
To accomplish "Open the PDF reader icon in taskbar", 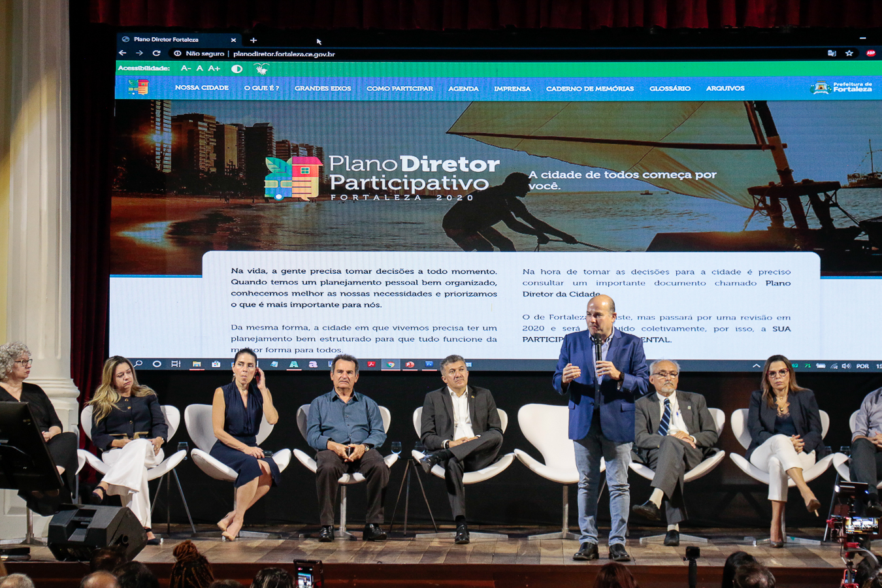I will pos(371,364).
